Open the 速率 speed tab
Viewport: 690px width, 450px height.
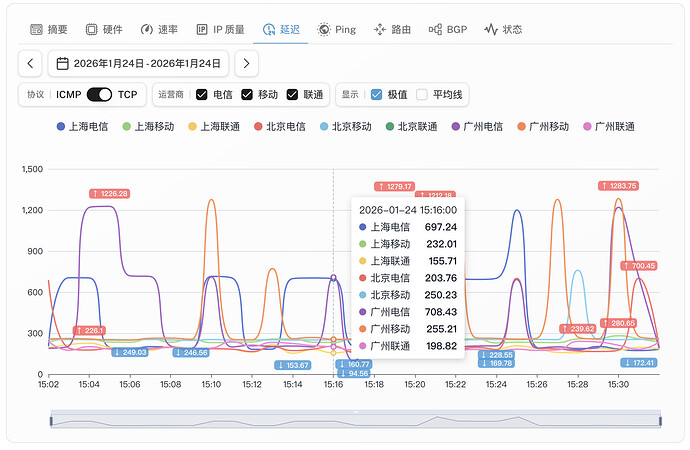tap(159, 29)
